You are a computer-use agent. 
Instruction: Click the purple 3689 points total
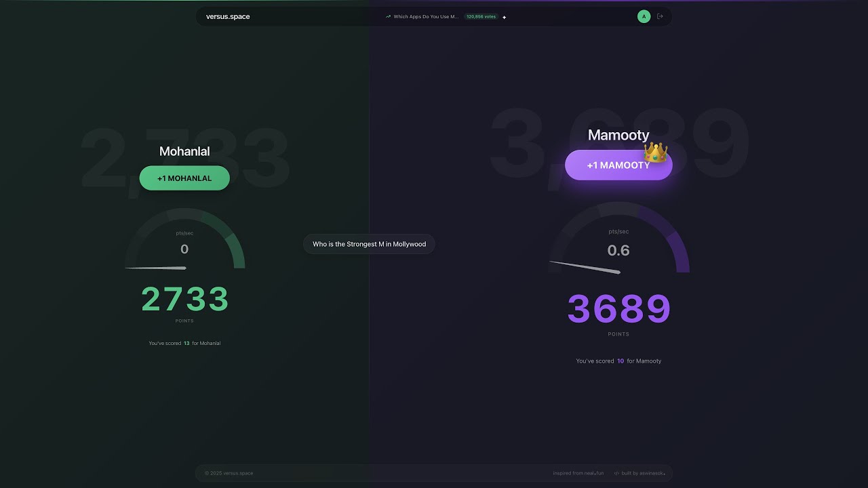point(618,309)
